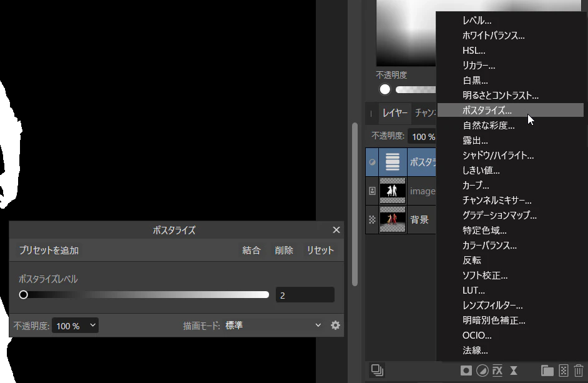This screenshot has height=383, width=588.
Task: Choose OCIO... menu item
Action: click(511, 336)
